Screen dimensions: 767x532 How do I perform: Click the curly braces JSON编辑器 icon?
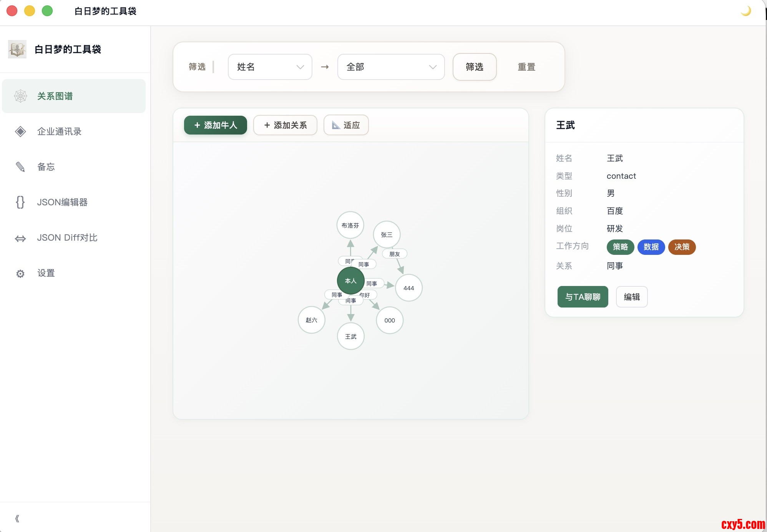(20, 202)
